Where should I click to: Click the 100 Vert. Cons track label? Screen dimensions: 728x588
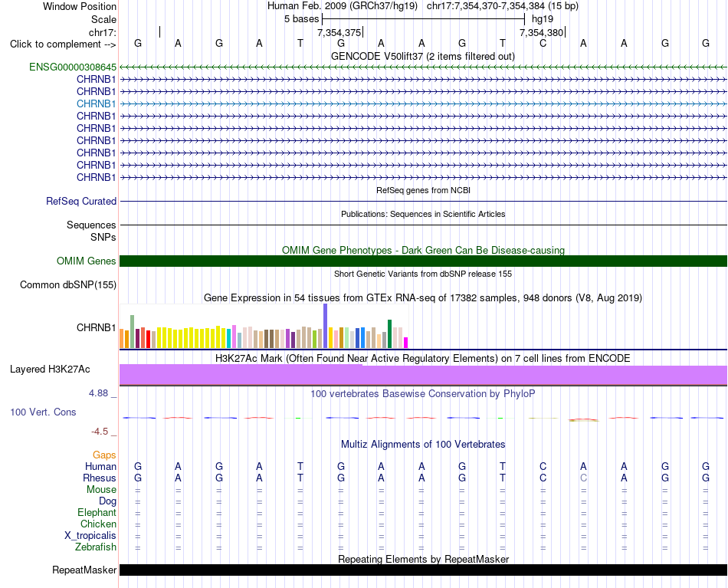point(43,412)
